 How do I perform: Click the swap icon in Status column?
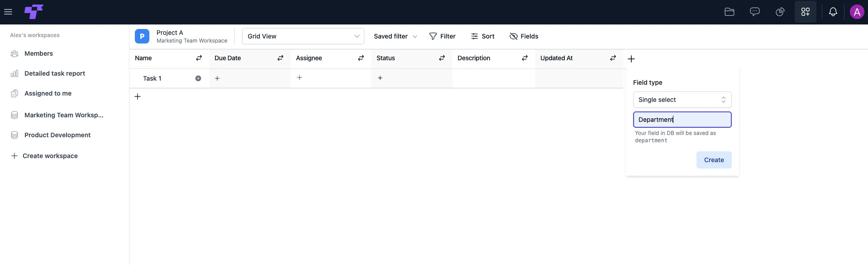point(442,58)
